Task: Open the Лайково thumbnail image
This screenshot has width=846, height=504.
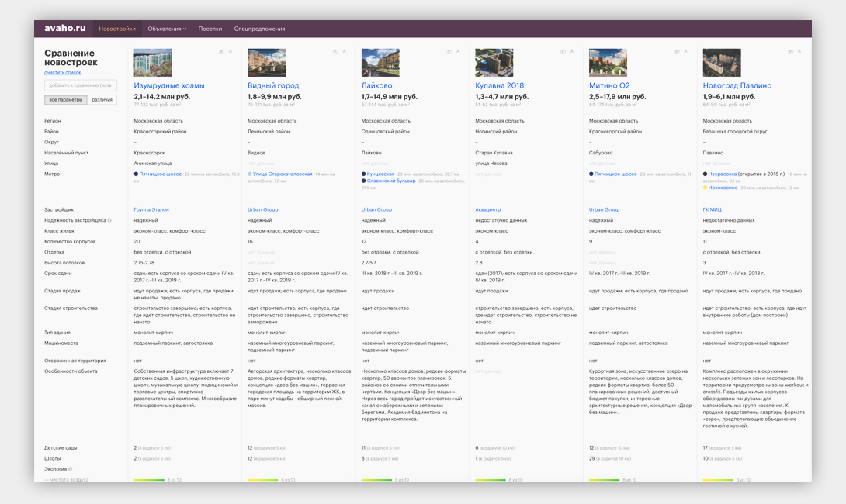Action: [x=380, y=63]
